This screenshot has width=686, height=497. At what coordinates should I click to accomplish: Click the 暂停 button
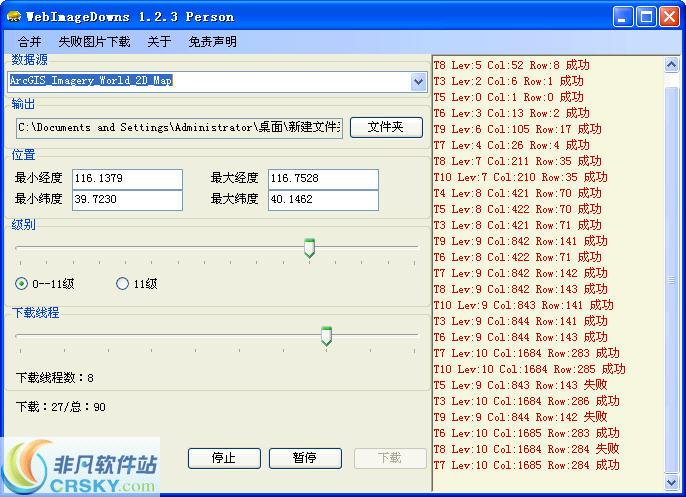click(305, 458)
